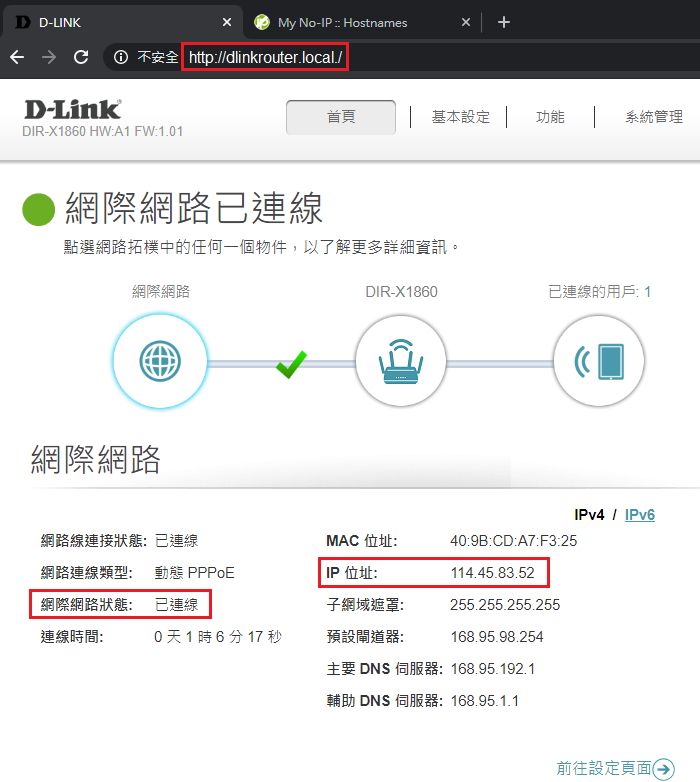Select the connected clients device icon
This screenshot has height=782, width=700.
click(x=599, y=361)
